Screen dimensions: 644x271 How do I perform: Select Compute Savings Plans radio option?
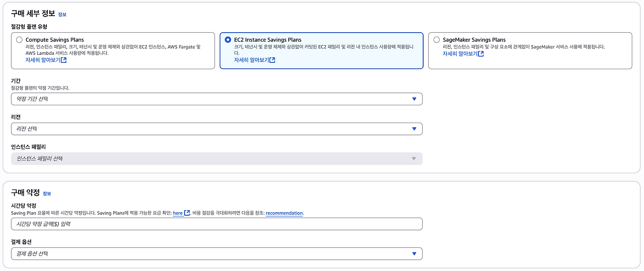tap(19, 40)
